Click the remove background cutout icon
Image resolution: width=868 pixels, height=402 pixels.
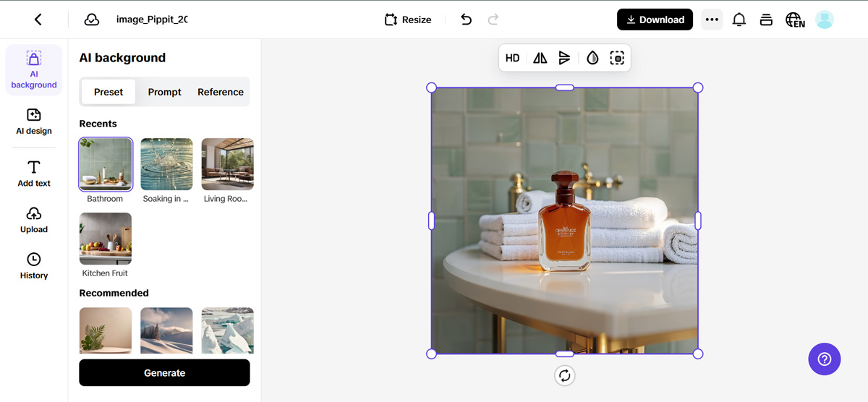pyautogui.click(x=617, y=59)
